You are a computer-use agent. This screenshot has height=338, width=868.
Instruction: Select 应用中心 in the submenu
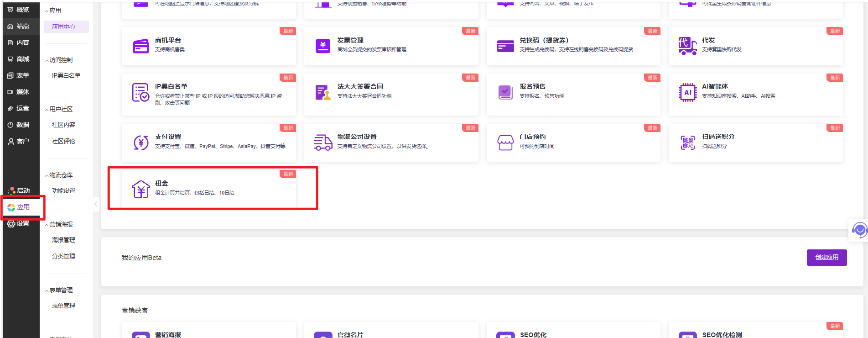[x=66, y=26]
